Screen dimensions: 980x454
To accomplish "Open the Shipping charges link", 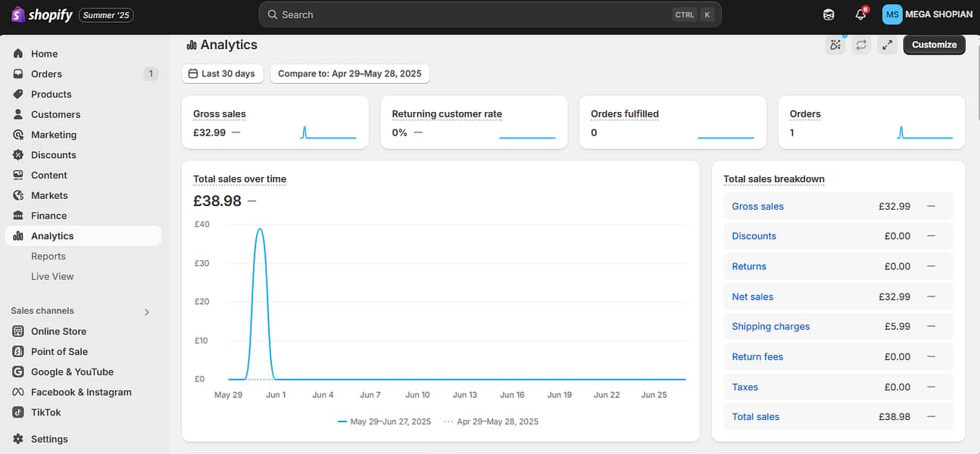I will 770,327.
